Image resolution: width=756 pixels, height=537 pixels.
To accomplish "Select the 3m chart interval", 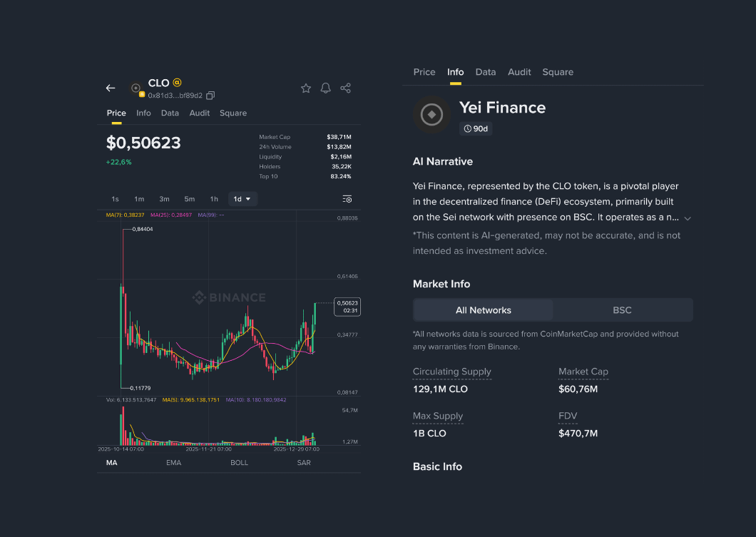I will 165,199.
